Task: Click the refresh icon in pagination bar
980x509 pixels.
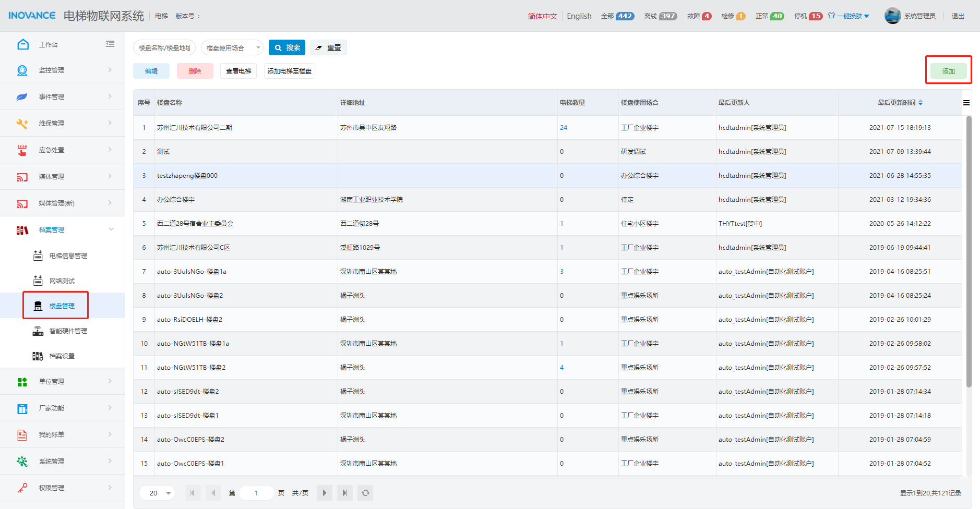Action: click(x=365, y=493)
